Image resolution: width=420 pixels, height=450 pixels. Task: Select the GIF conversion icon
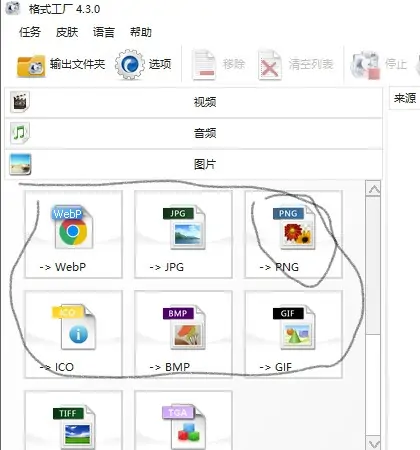[x=294, y=327]
